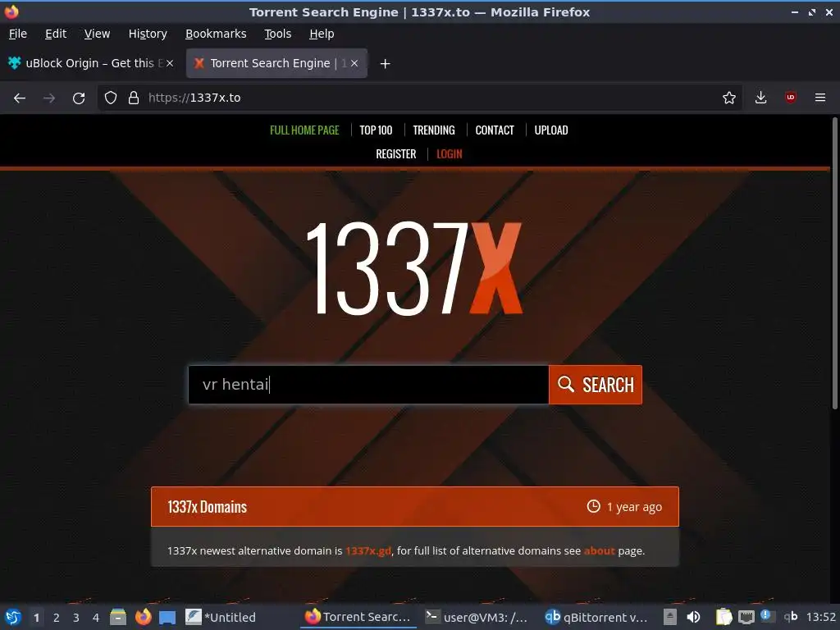The height and width of the screenshot is (630, 840).
Task: Open the 1337x.gd alternative domain link
Action: (368, 550)
